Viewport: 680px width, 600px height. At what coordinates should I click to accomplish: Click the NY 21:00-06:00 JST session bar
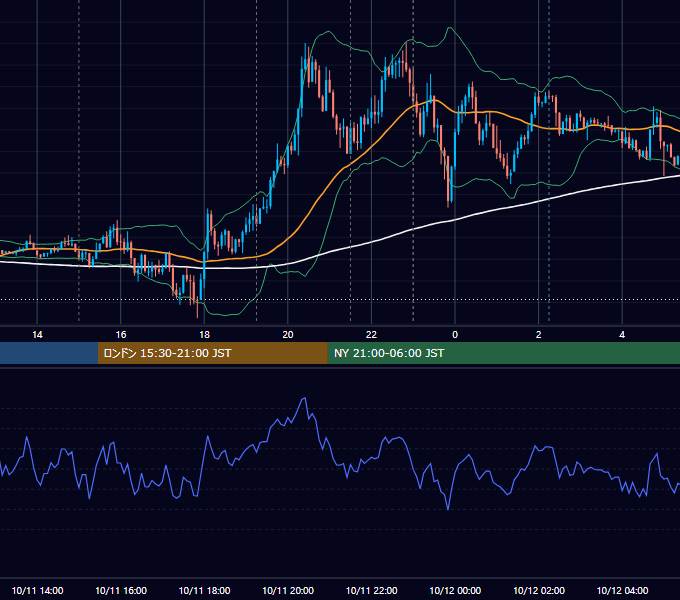pos(503,353)
